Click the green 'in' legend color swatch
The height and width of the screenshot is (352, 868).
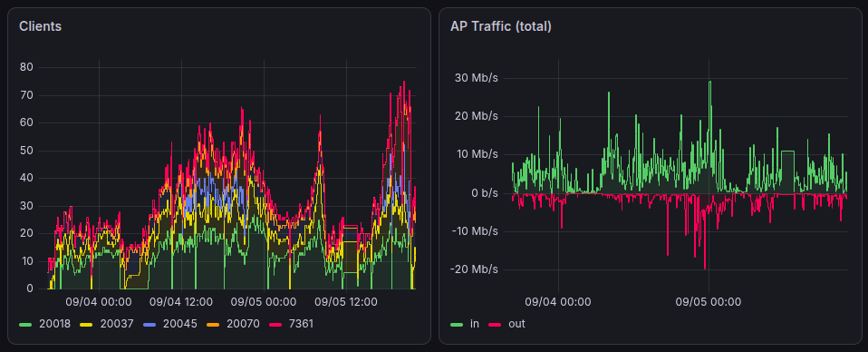coord(458,324)
